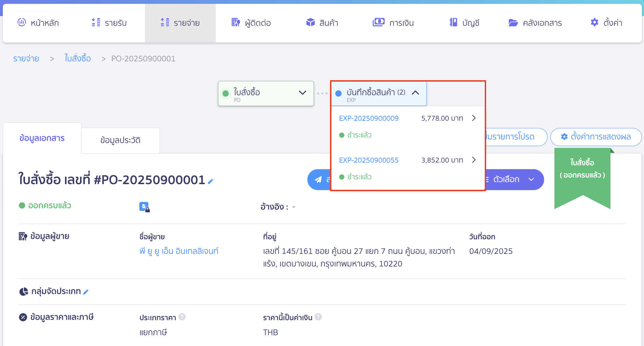The width and height of the screenshot is (644, 346).
Task: Click the ประเภทราคา help question mark
Action: [182, 317]
